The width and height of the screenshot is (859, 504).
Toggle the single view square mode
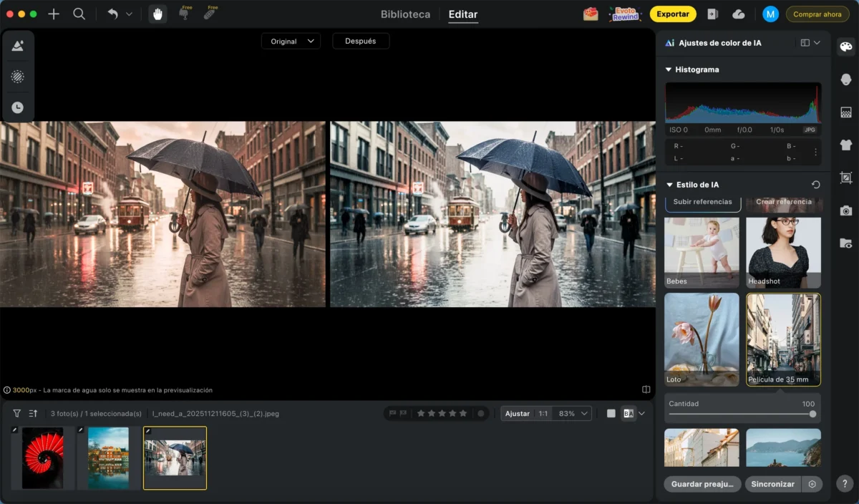pyautogui.click(x=611, y=413)
